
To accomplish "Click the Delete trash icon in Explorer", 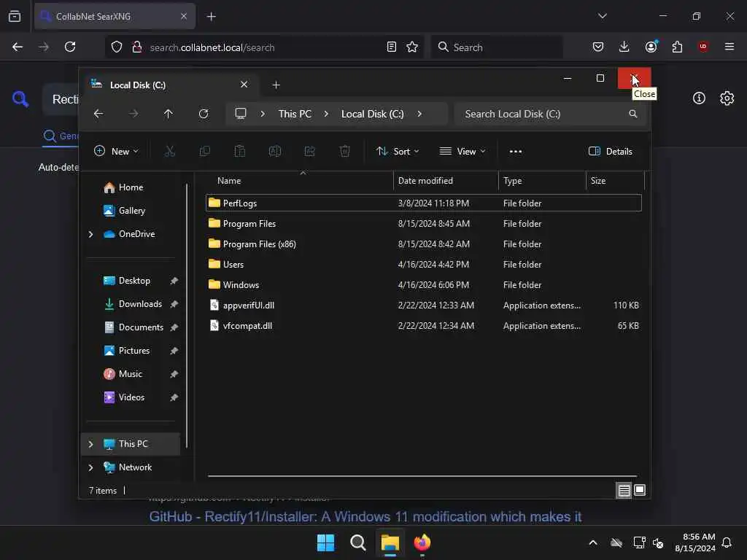I will [345, 152].
